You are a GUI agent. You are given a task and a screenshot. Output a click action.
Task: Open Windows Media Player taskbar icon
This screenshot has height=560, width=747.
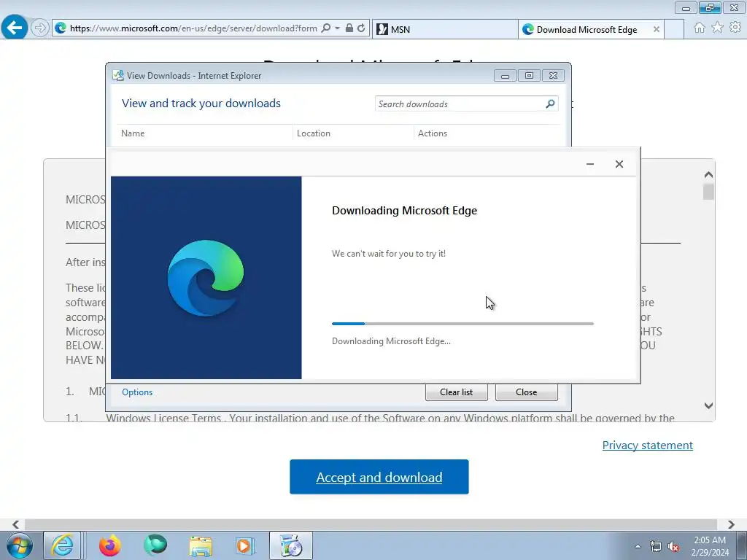[x=245, y=545]
